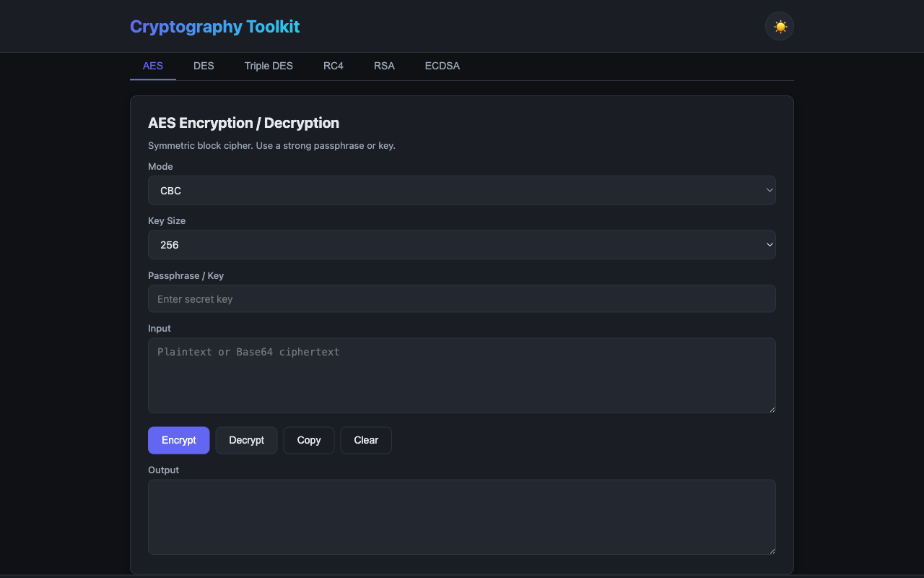The image size is (924, 578).
Task: Switch to the AES tab
Action: (153, 66)
